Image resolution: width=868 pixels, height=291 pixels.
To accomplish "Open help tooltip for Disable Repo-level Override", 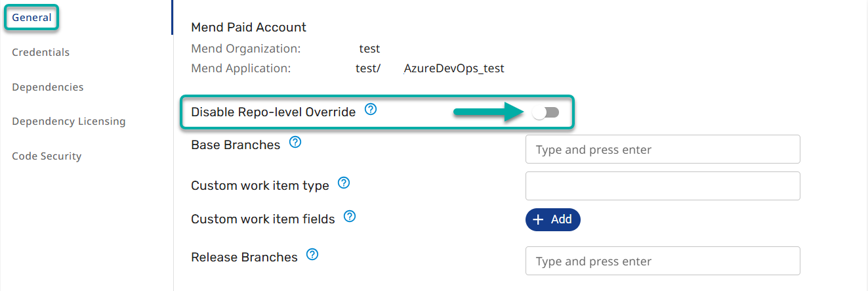I will click(x=371, y=110).
